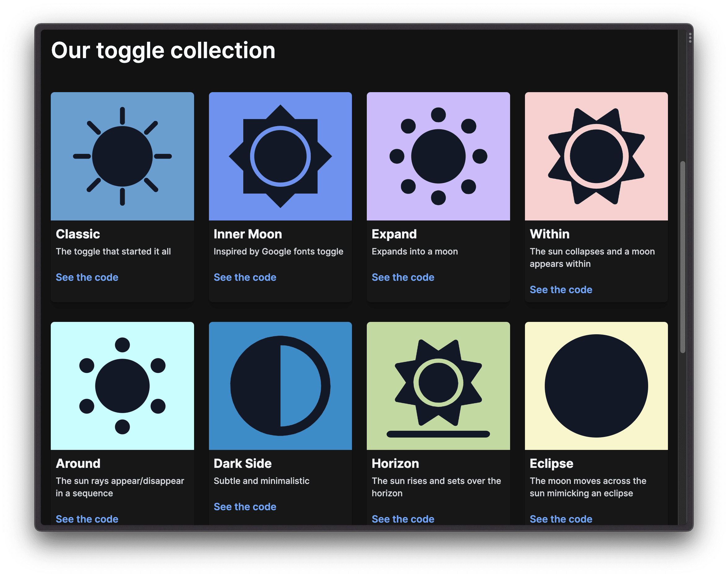
Task: View code link for Dark Side toggle
Action: click(x=245, y=507)
